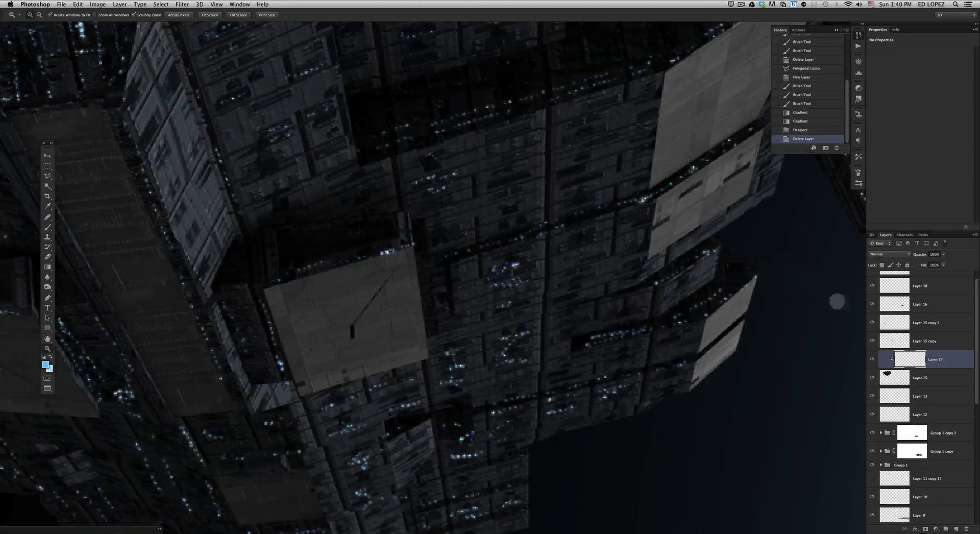Expand Group 1 folder
The width and height of the screenshot is (980, 534).
(881, 465)
